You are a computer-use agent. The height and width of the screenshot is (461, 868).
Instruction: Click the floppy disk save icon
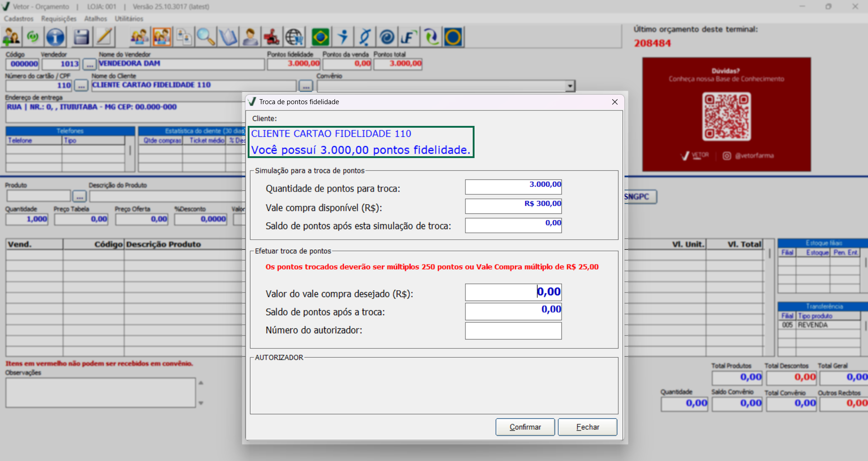point(82,37)
